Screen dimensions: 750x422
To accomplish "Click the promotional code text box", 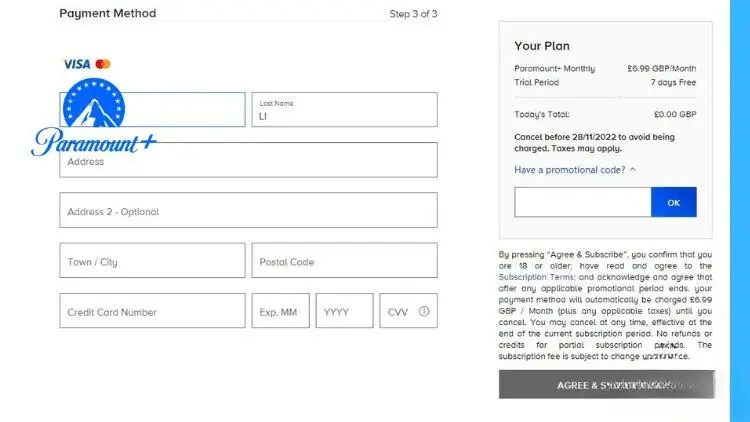I will (x=582, y=202).
